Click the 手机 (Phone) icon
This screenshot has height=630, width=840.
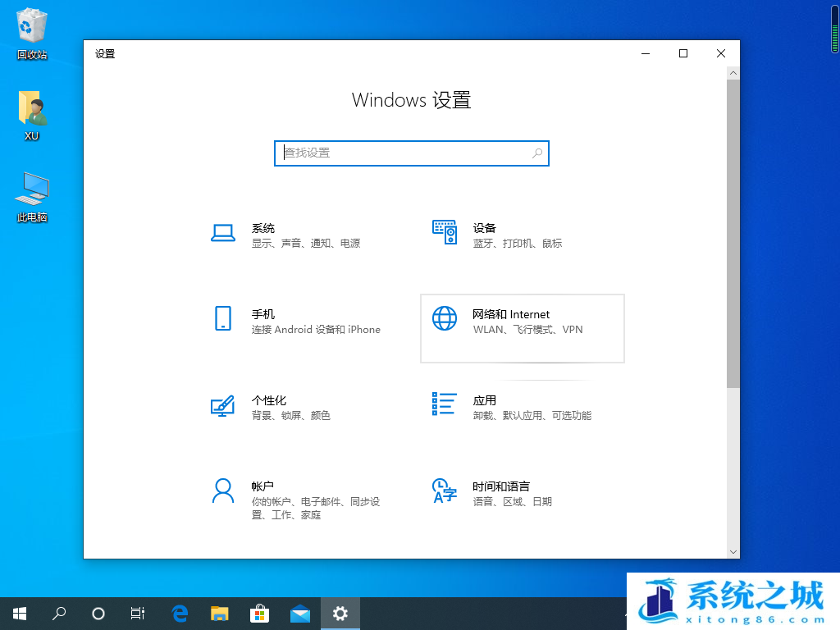coord(223,318)
